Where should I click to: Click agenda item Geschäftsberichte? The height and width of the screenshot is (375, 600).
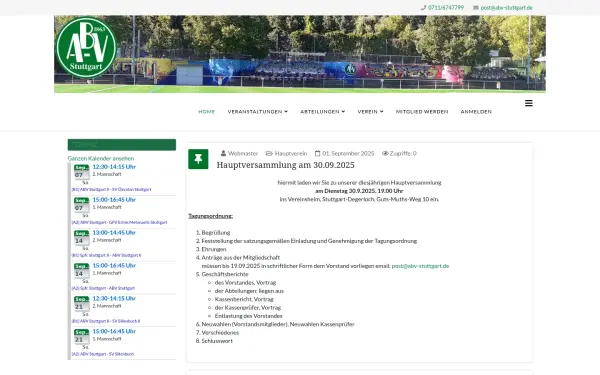225,274
